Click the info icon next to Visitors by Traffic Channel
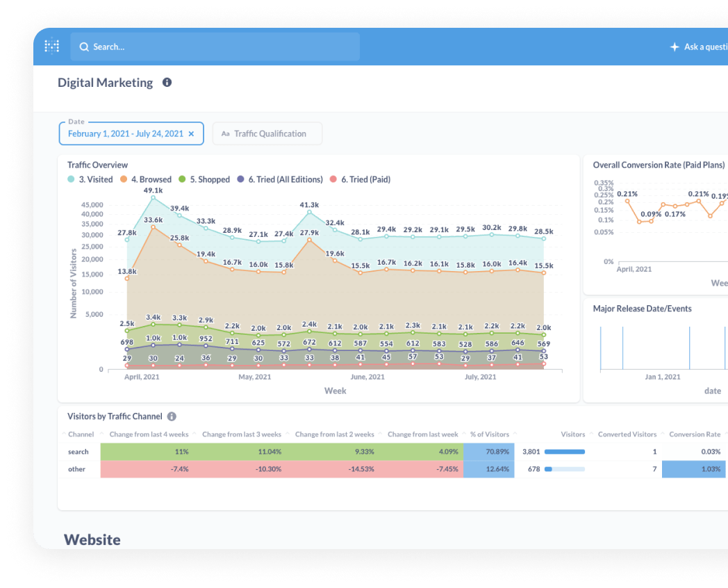The width and height of the screenshot is (728, 588). coord(172,416)
